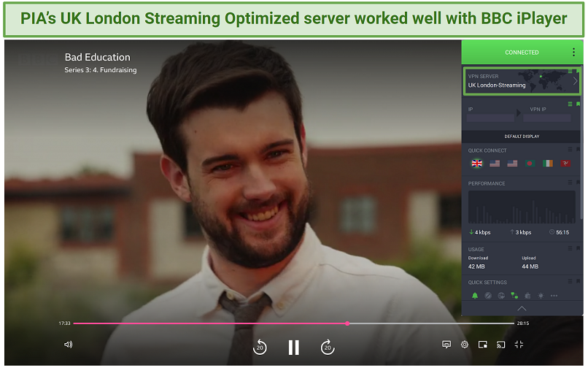
Task: Click the Quick Connect tile reorder handle
Action: pyautogui.click(x=570, y=150)
